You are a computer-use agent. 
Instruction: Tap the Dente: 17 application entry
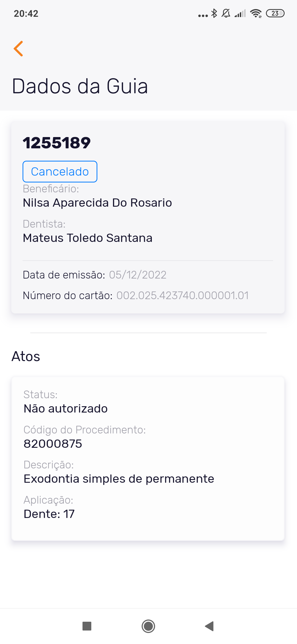pos(49,514)
